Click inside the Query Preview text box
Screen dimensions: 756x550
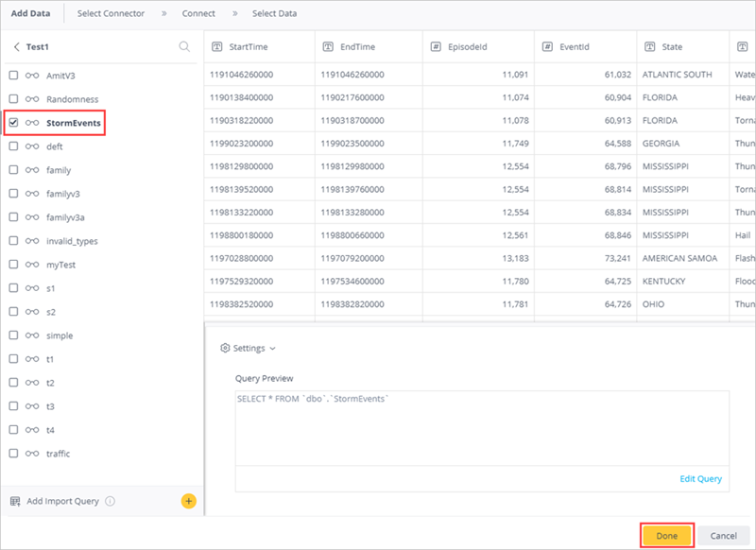(x=482, y=428)
